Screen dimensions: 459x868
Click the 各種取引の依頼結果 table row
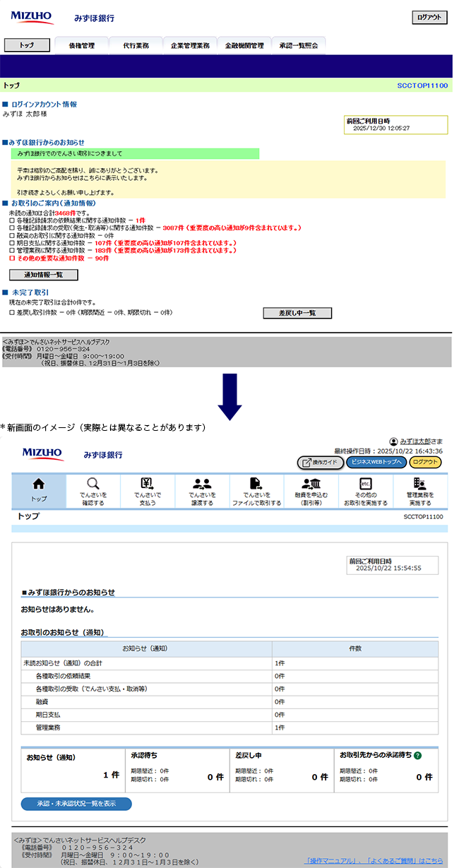[x=229, y=676]
